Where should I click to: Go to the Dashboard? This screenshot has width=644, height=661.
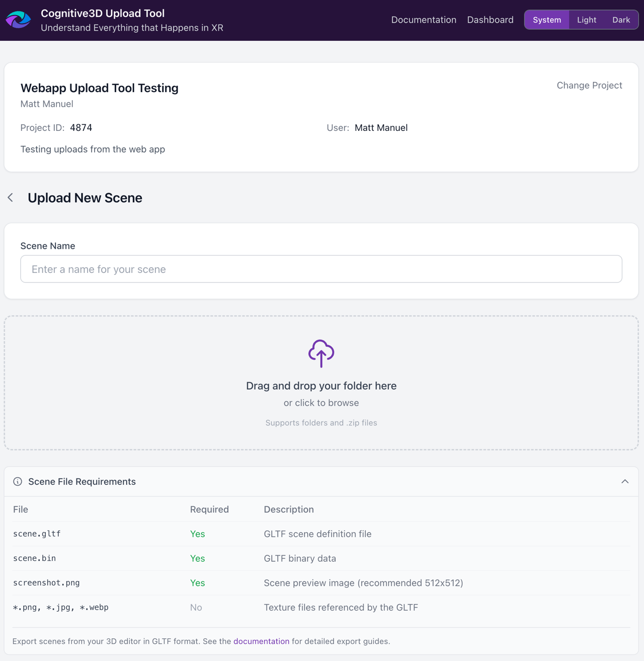[490, 20]
